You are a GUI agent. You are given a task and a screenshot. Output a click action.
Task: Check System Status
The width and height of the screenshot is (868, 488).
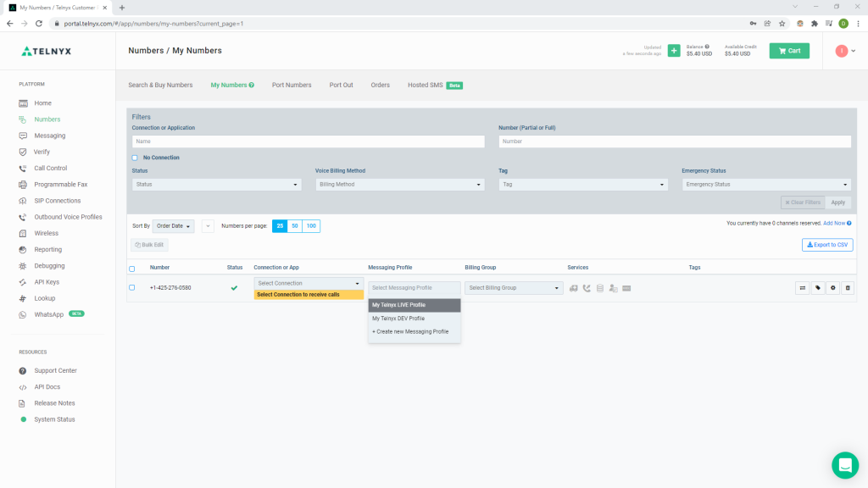pyautogui.click(x=54, y=419)
